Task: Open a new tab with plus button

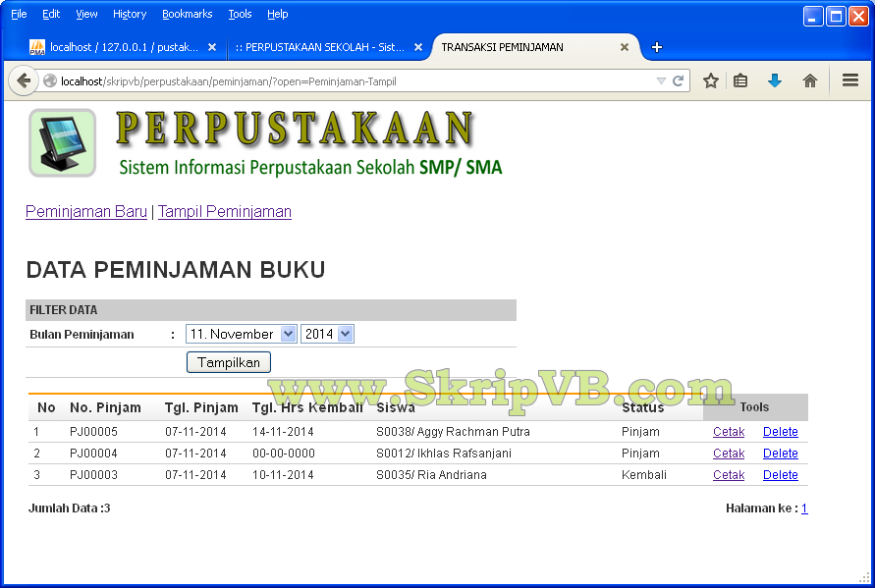Action: coord(657,47)
